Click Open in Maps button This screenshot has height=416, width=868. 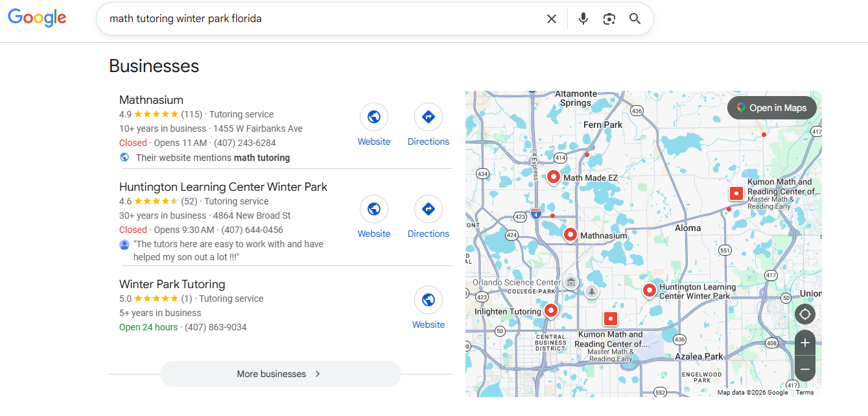click(771, 108)
